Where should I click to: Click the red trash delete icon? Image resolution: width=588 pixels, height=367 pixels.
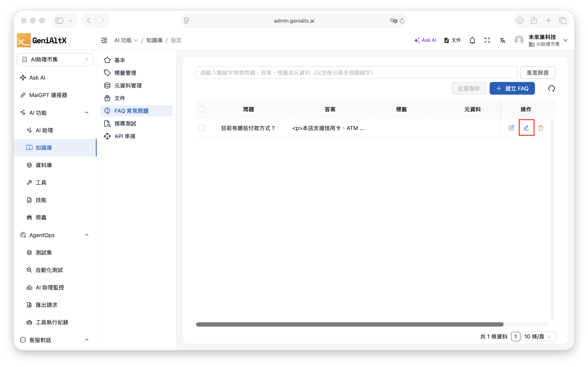click(540, 128)
